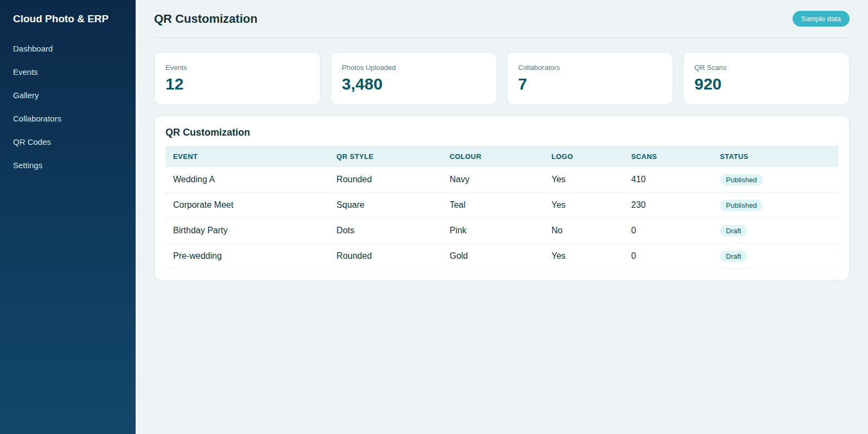Screen dimensions: 868x434
Task: Click the QR Customization page title
Action: (x=206, y=19)
